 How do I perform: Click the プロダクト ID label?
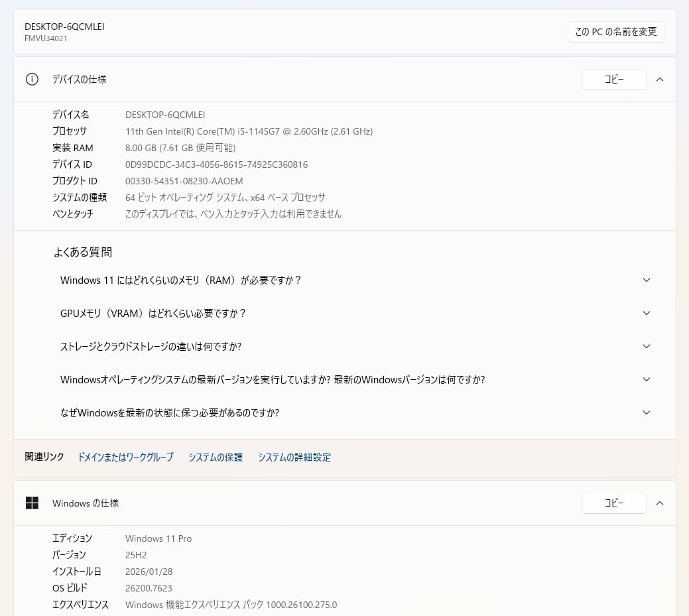tap(75, 181)
